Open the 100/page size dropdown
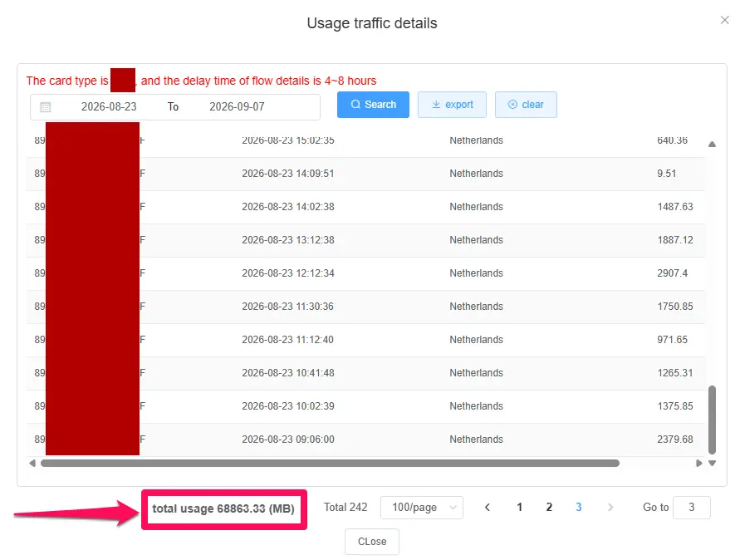The width and height of the screenshot is (735, 560). [422, 508]
